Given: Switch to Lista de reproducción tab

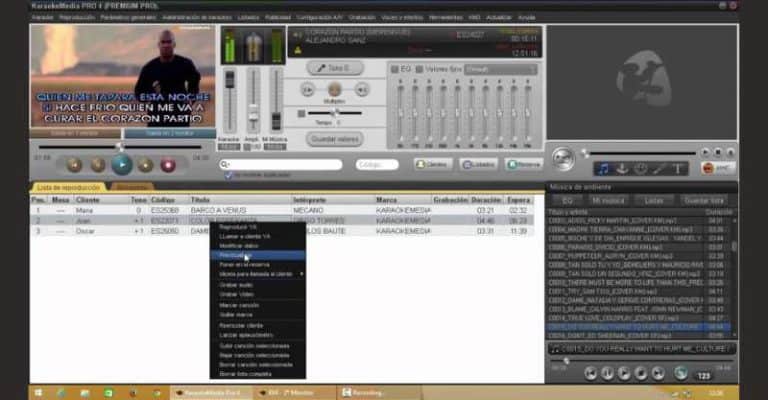Looking at the screenshot, I should pyautogui.click(x=68, y=188).
